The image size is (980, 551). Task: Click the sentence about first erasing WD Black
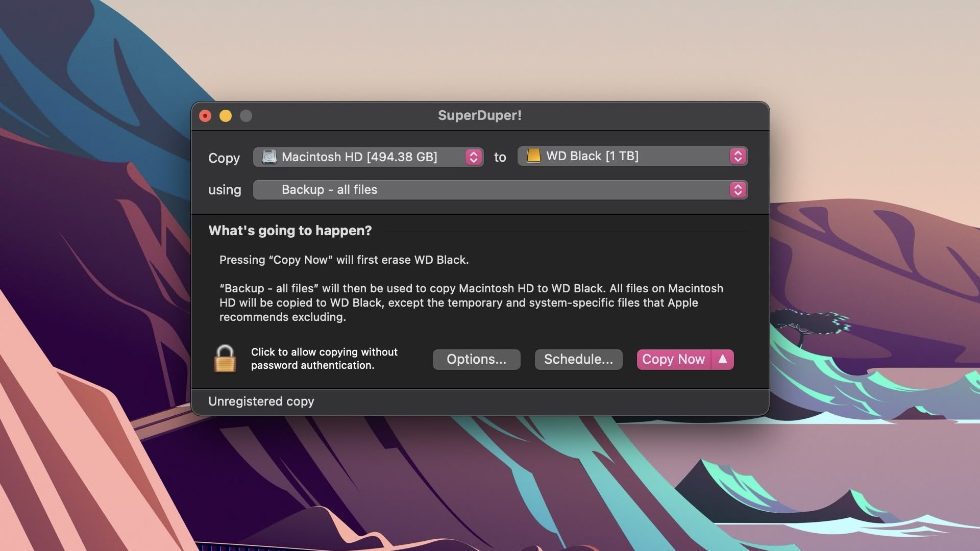click(x=344, y=260)
